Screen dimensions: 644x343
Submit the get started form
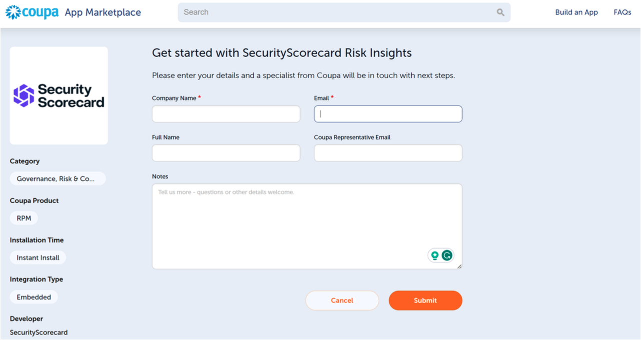coord(425,300)
